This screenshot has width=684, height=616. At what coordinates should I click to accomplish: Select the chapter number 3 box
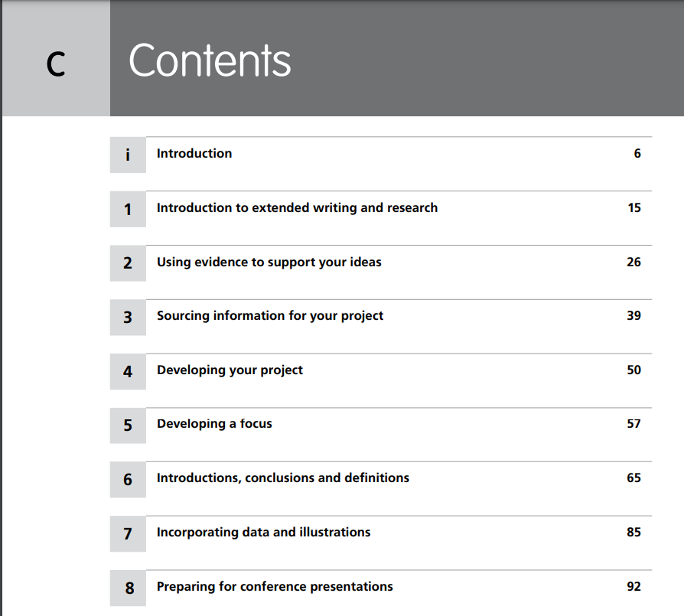(128, 317)
